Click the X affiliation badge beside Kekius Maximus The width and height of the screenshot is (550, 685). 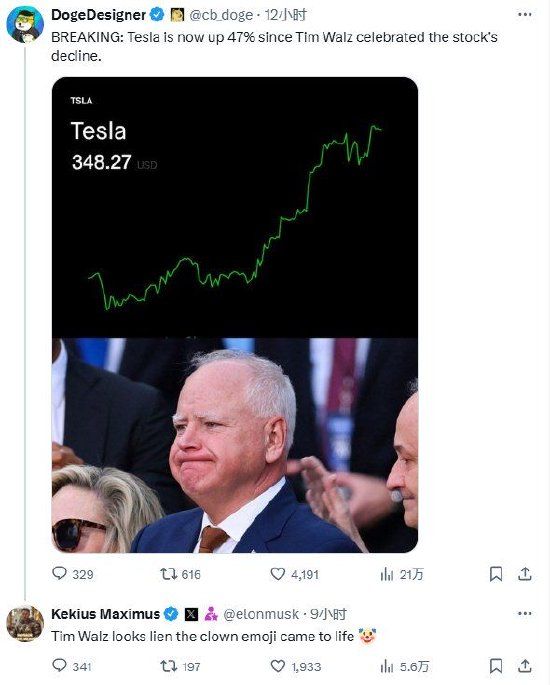(x=191, y=614)
